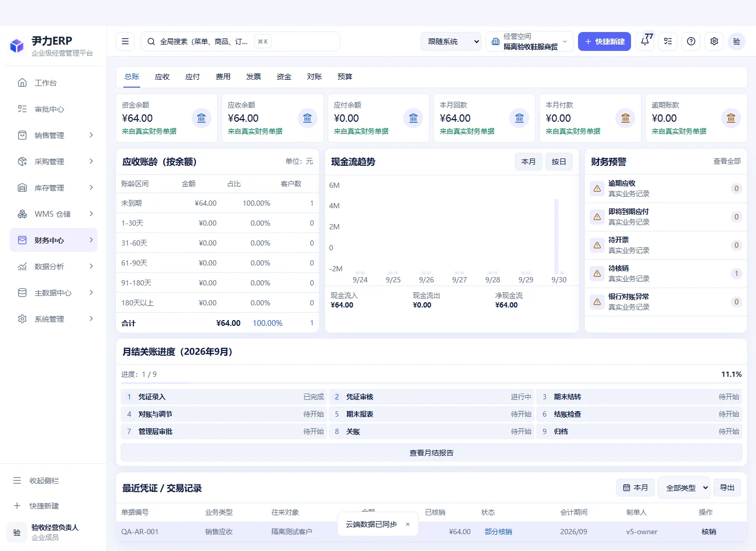Open the help question mark icon
Image resolution: width=756 pixels, height=551 pixels.
coord(691,41)
